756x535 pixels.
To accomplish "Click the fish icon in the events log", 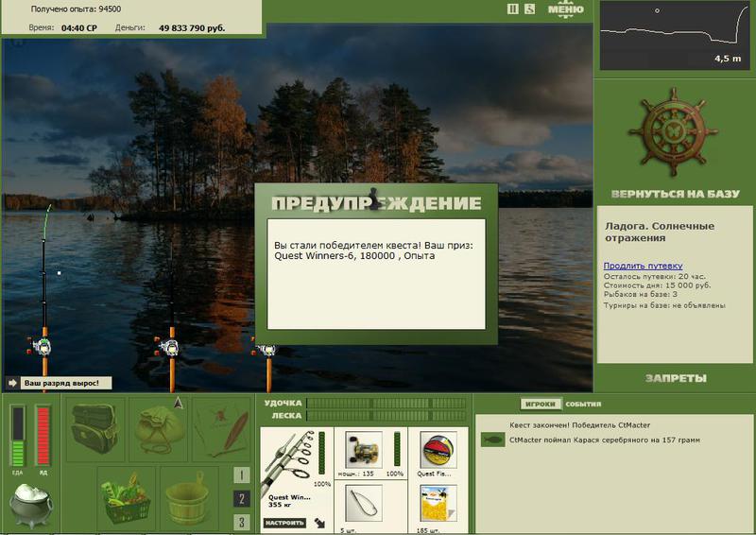I will tap(492, 440).
